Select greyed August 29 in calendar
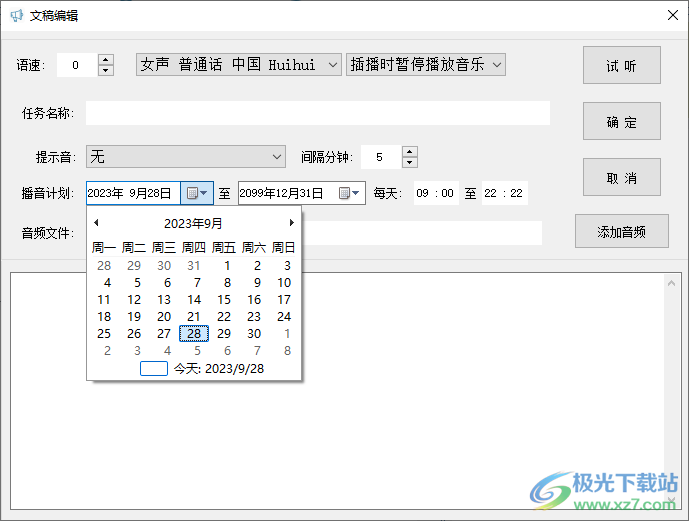 (134, 265)
